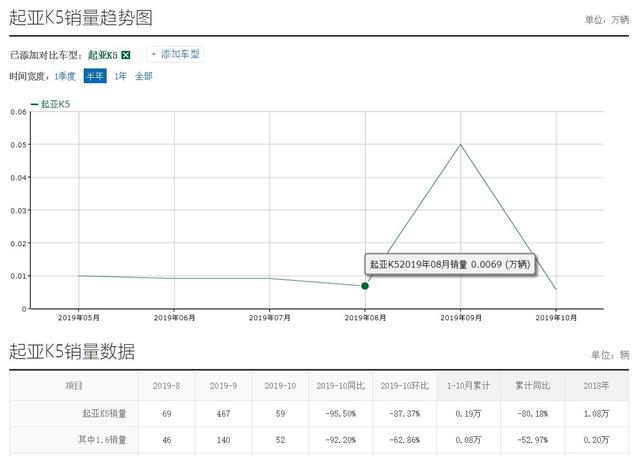Click the 2019年09月 peak on the line
The height and width of the screenshot is (456, 640).
pyautogui.click(x=460, y=144)
